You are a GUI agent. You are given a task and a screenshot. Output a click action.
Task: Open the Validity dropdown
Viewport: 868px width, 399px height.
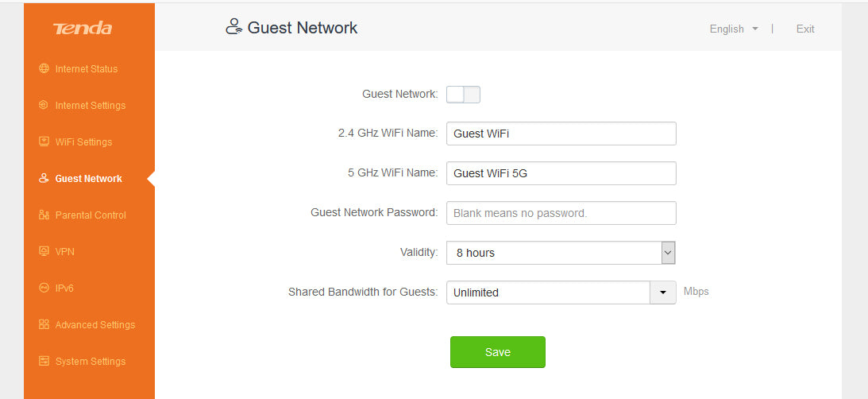(x=561, y=253)
